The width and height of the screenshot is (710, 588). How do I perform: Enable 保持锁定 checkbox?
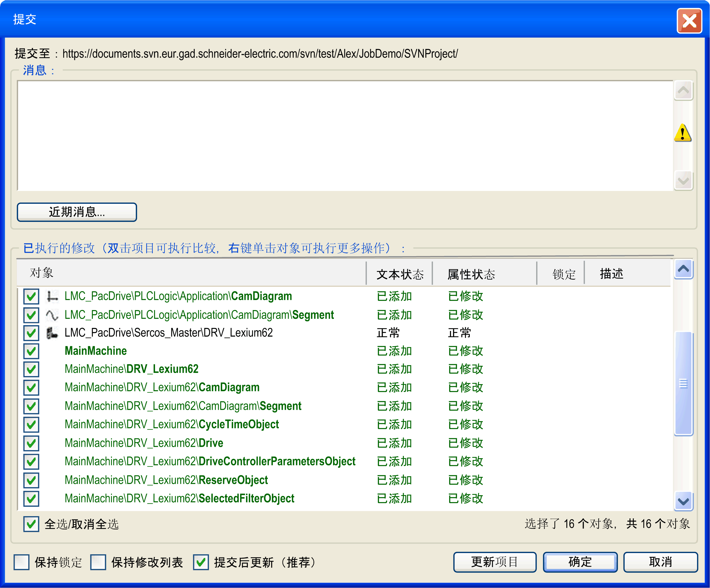(22, 562)
